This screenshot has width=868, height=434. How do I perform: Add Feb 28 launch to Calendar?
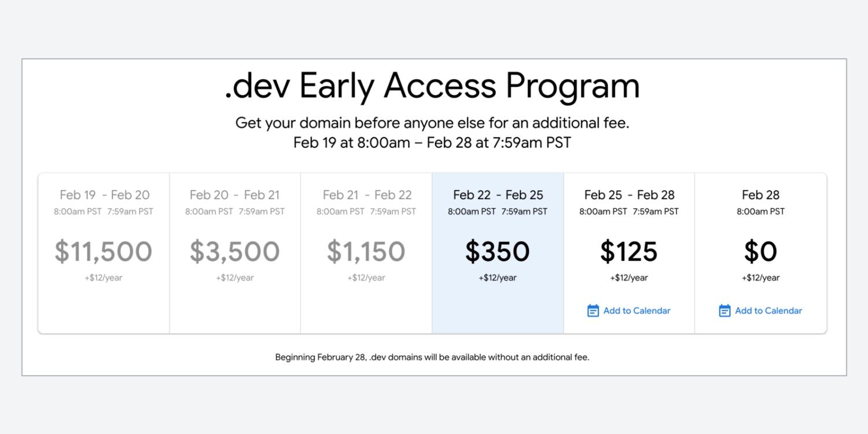[x=760, y=311]
